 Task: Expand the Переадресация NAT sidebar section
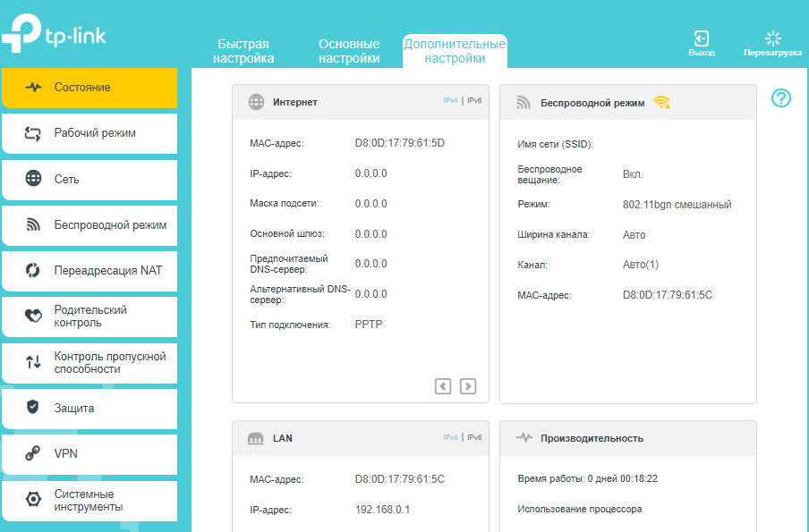point(107,270)
